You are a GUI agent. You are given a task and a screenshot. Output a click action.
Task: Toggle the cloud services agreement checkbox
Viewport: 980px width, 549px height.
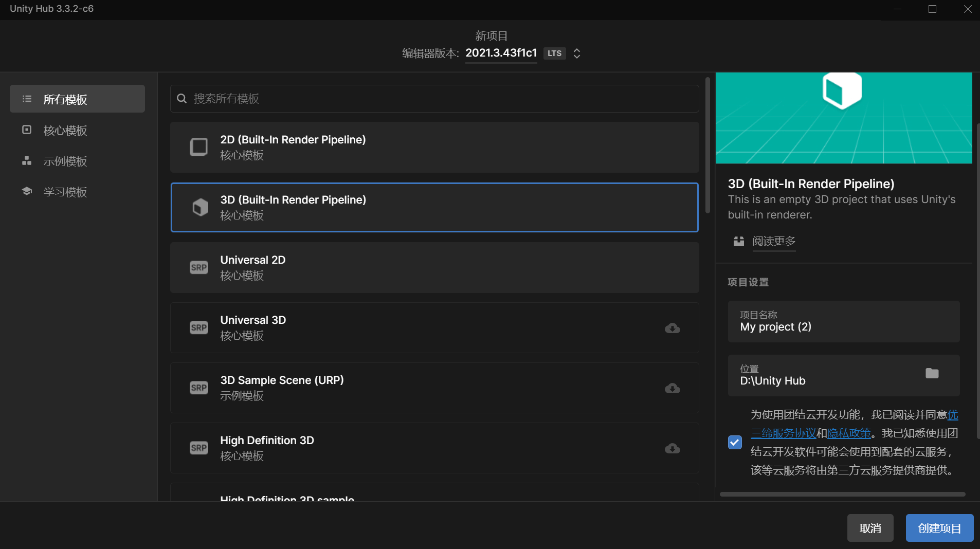735,442
